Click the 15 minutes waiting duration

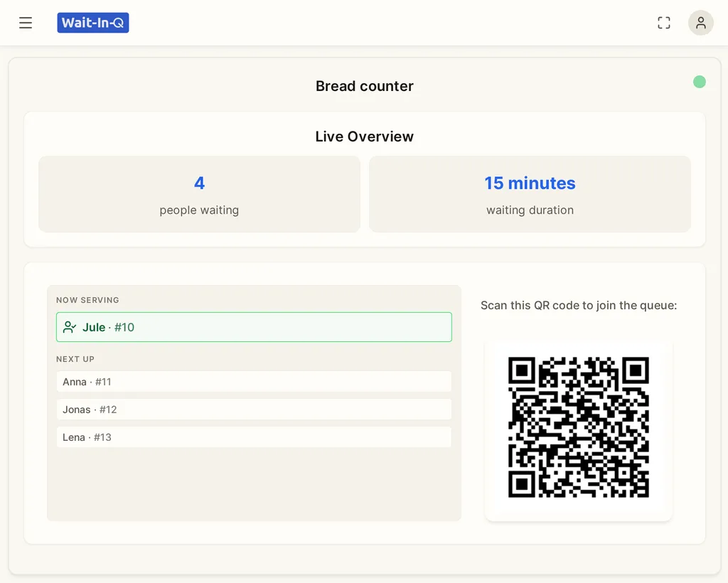point(530,194)
